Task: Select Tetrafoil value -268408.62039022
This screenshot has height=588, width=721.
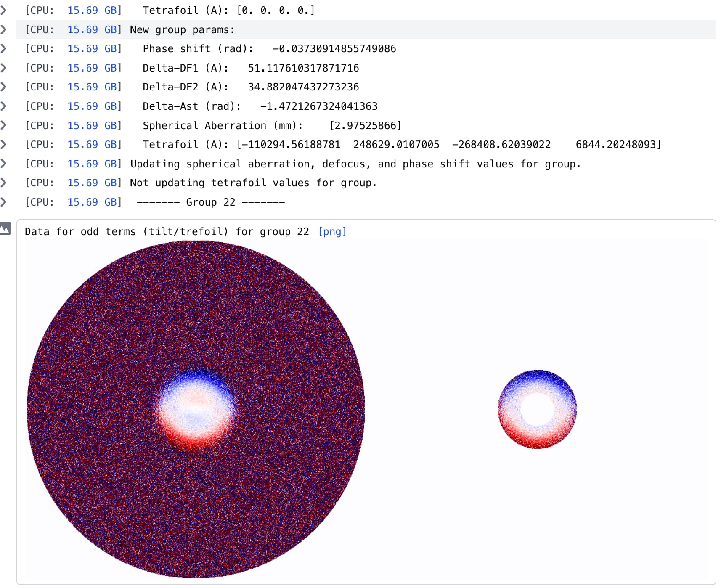Action: (501, 145)
